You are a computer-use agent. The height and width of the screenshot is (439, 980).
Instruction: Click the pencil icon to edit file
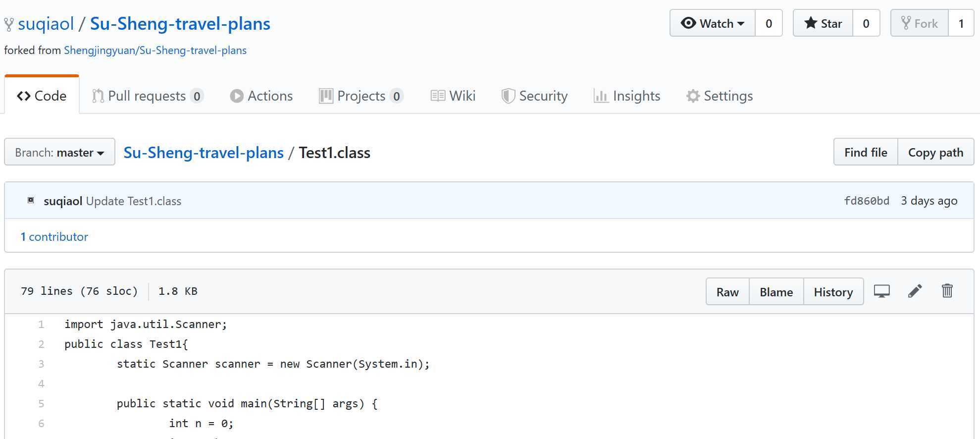pos(915,291)
